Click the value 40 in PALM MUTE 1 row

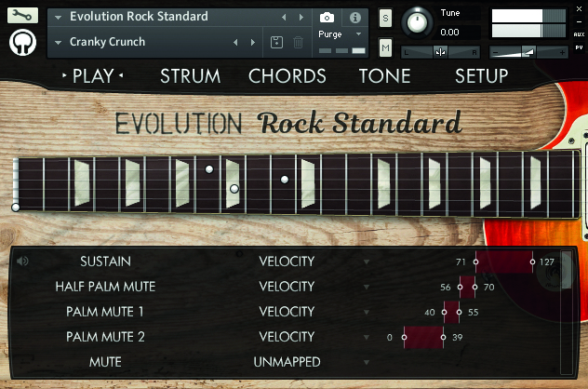(x=430, y=313)
